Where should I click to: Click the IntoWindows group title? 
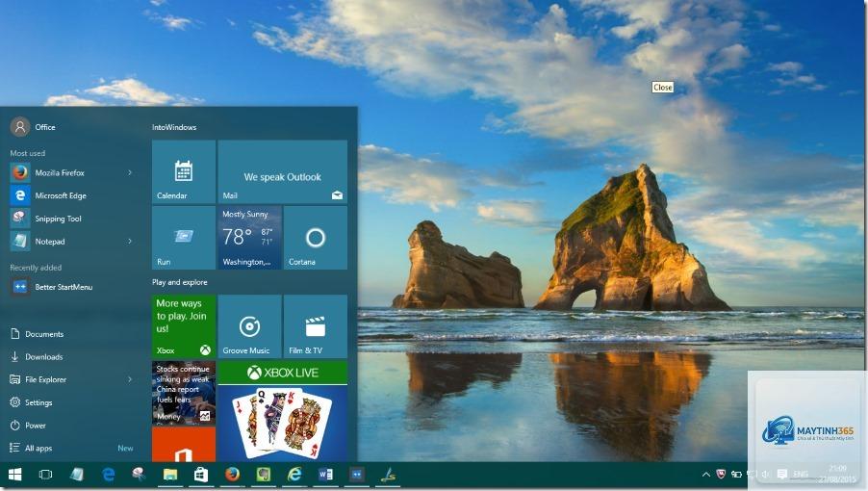coord(174,127)
